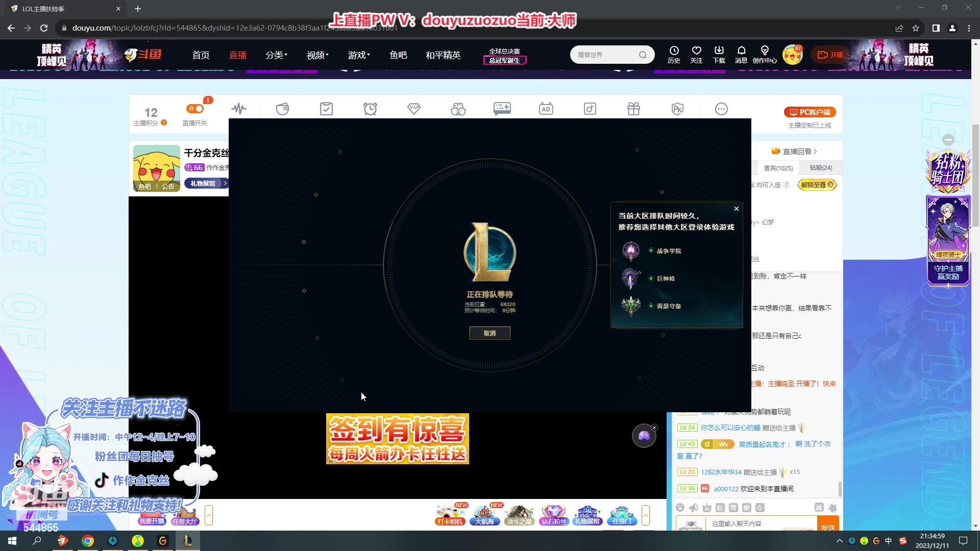Switch to the 贵宾(1025) tab

click(778, 168)
